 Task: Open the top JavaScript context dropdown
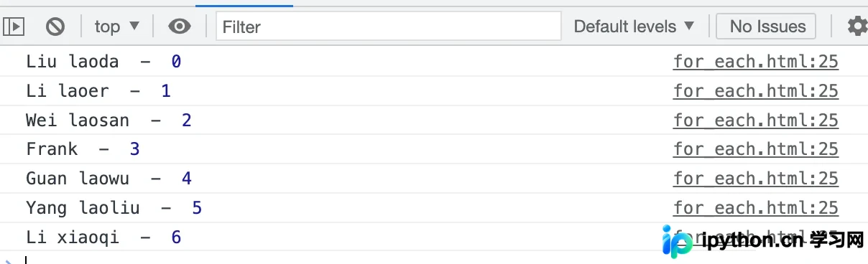tap(117, 27)
